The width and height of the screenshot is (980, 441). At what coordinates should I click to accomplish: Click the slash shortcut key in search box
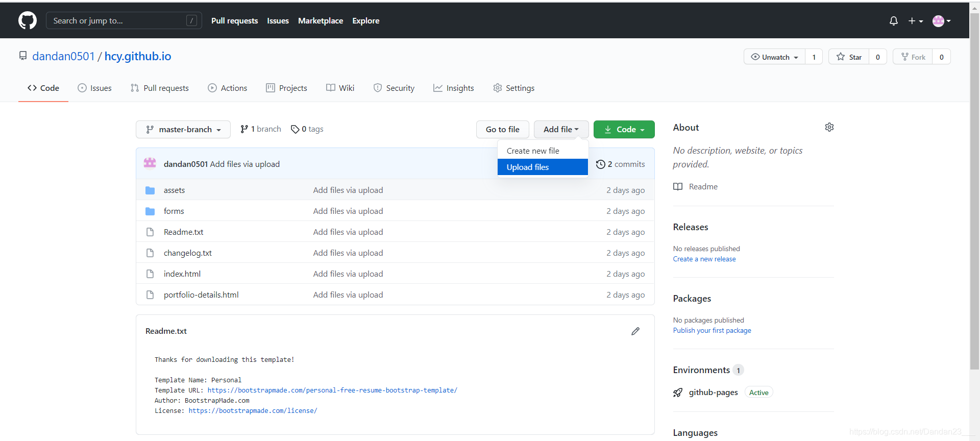[192, 20]
